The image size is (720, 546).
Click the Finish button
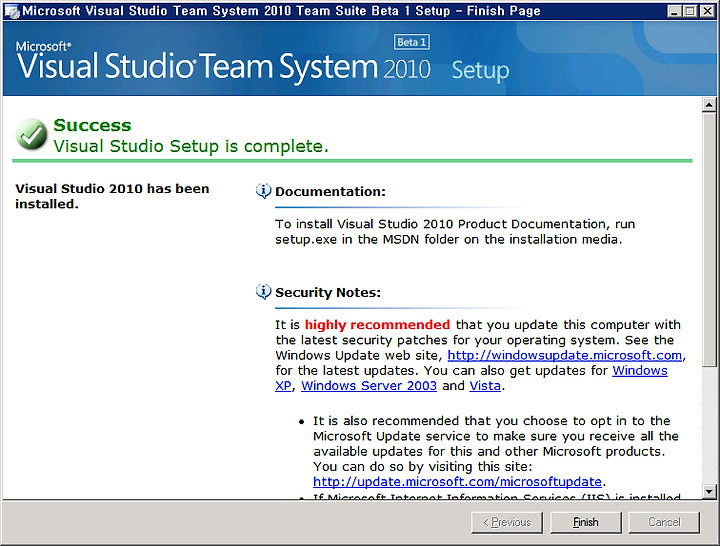click(x=585, y=522)
